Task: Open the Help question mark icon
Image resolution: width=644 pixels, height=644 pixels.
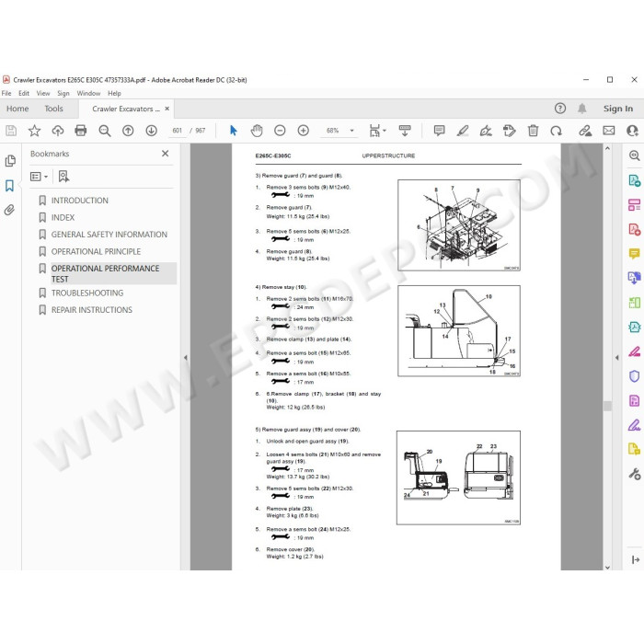Action: click(559, 109)
